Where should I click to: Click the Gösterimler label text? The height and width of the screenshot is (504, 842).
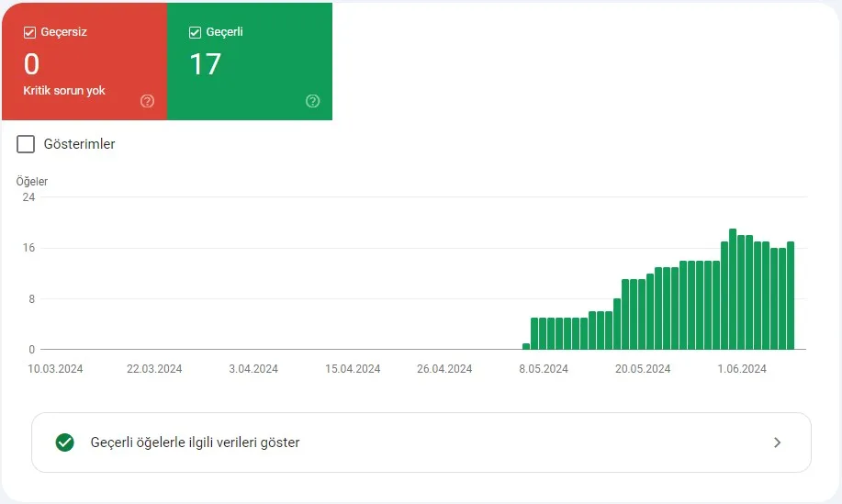(x=80, y=144)
